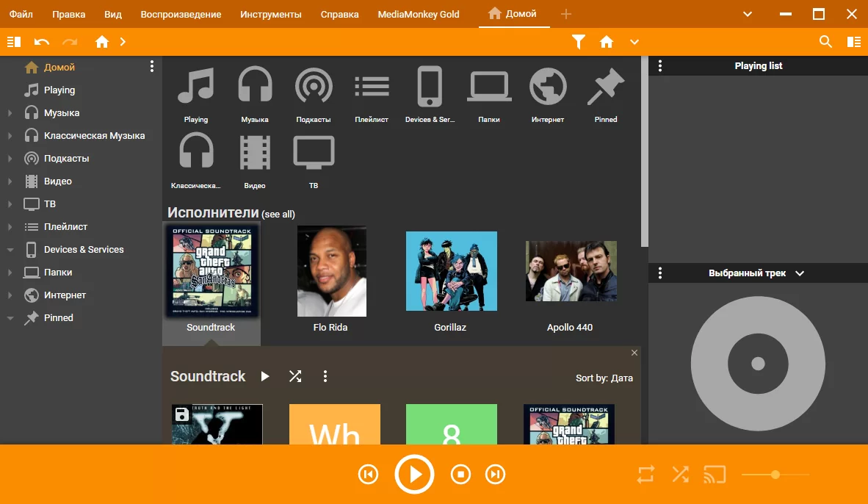This screenshot has height=504, width=868.
Task: Expand the breadcrumb chevron after home
Action: coord(123,42)
